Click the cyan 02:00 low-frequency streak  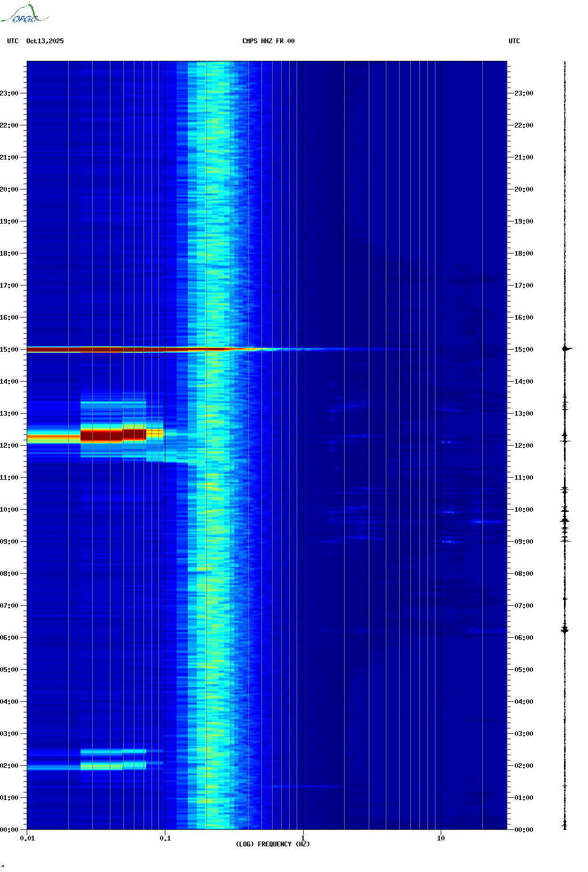[x=113, y=766]
